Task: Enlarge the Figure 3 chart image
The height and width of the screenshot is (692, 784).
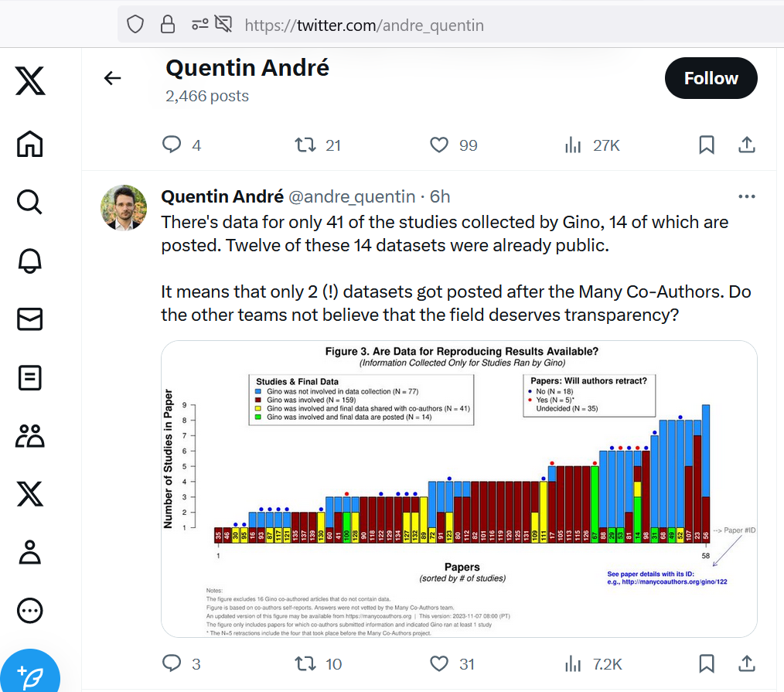Action: tap(459, 489)
